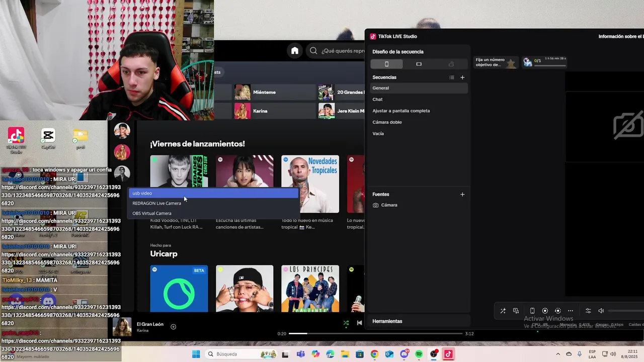644x362 pixels.
Task: Open CapCut desktop shortcut
Action: pyautogui.click(x=48, y=138)
